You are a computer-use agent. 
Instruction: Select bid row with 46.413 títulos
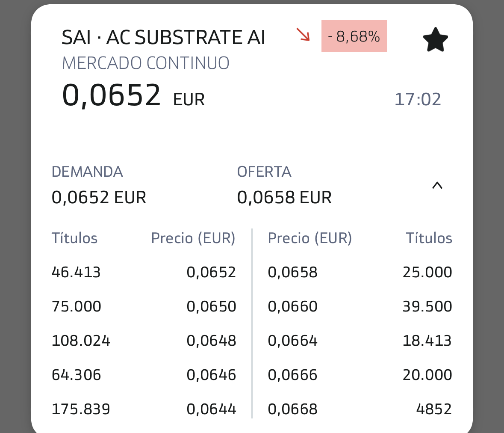click(x=76, y=272)
